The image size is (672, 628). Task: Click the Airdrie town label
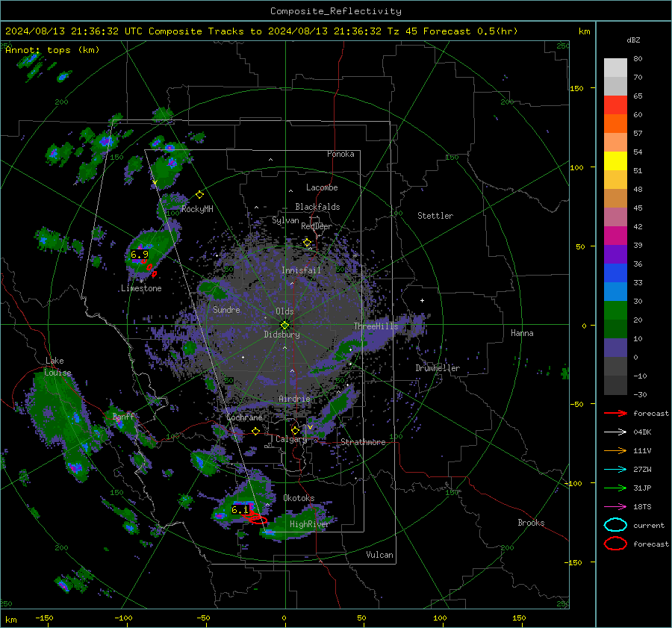click(x=294, y=399)
